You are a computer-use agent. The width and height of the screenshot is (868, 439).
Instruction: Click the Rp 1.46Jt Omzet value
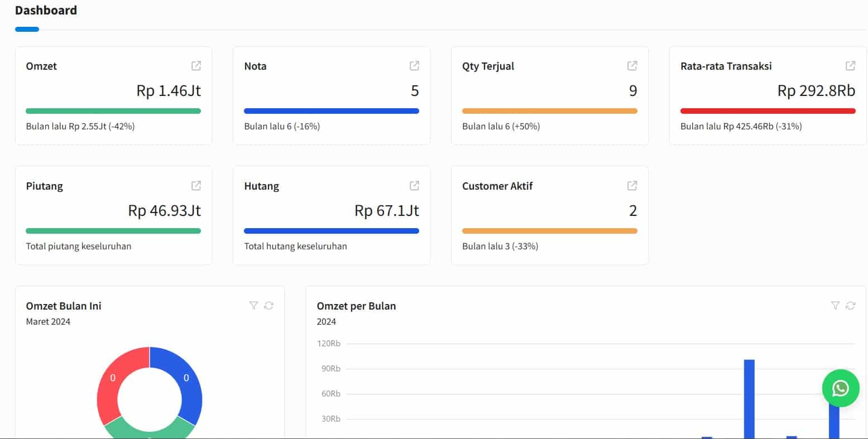pyautogui.click(x=169, y=91)
